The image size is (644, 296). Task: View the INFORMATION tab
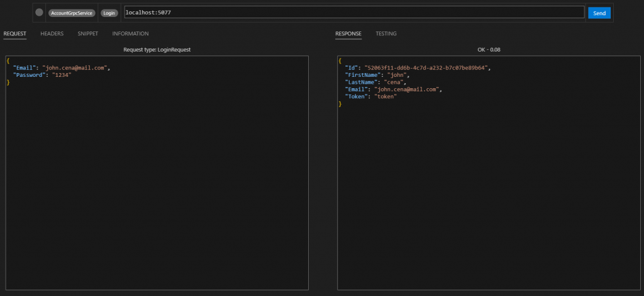pos(130,33)
